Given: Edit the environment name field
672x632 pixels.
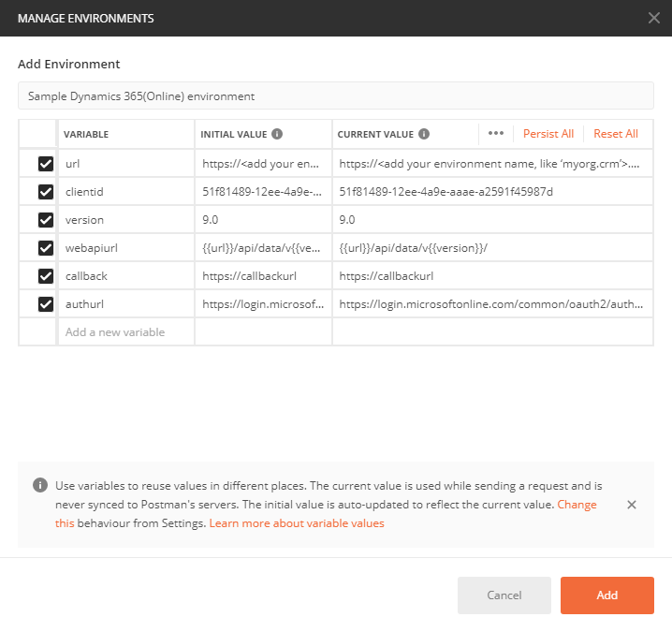Looking at the screenshot, I should 336,96.
